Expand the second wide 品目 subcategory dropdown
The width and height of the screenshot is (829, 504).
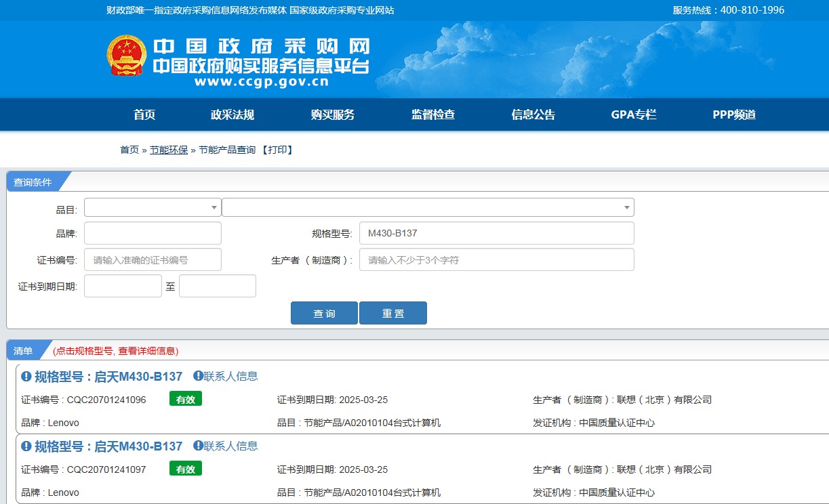pos(428,207)
